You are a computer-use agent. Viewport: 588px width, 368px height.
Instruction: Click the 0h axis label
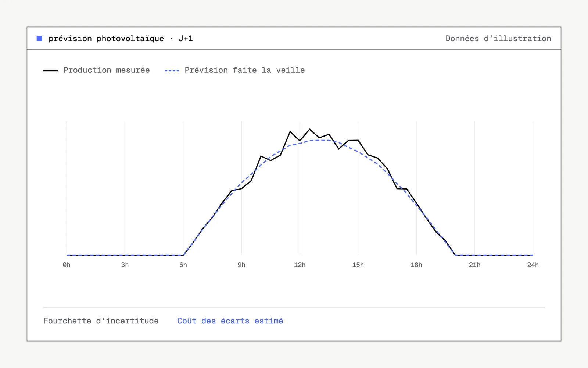67,265
